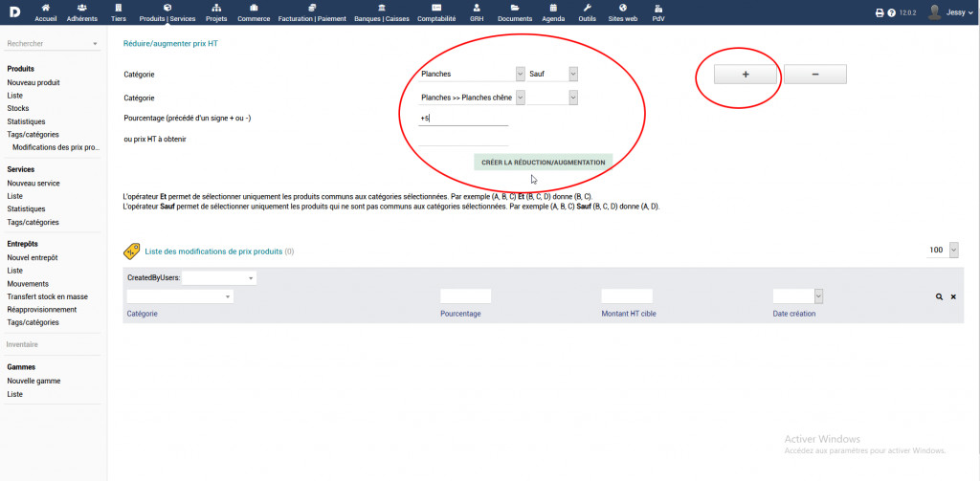Click the price tag list icon
This screenshot has width=980, height=481.
click(x=131, y=251)
